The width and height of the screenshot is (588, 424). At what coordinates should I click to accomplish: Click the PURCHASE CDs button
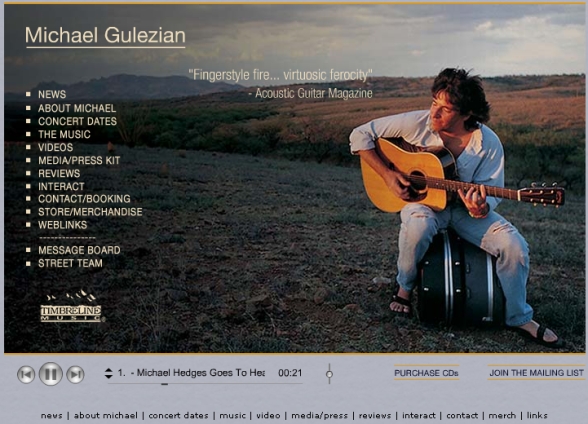point(426,373)
